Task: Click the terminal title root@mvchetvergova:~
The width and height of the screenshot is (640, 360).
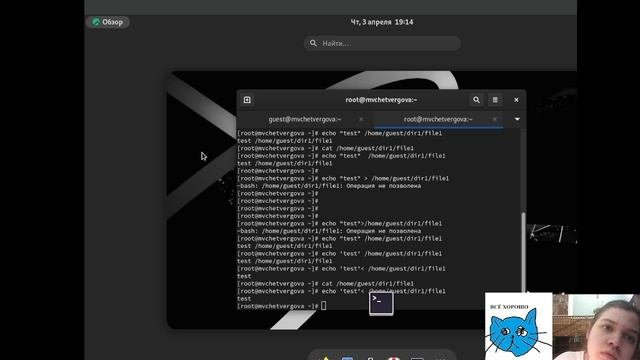Action: pos(381,100)
